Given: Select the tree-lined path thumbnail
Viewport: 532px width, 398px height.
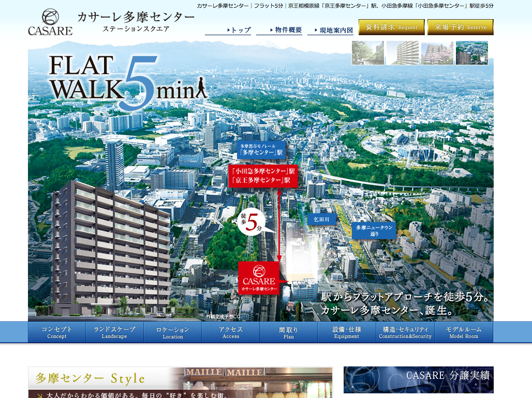Looking at the screenshot, I should coord(367,53).
